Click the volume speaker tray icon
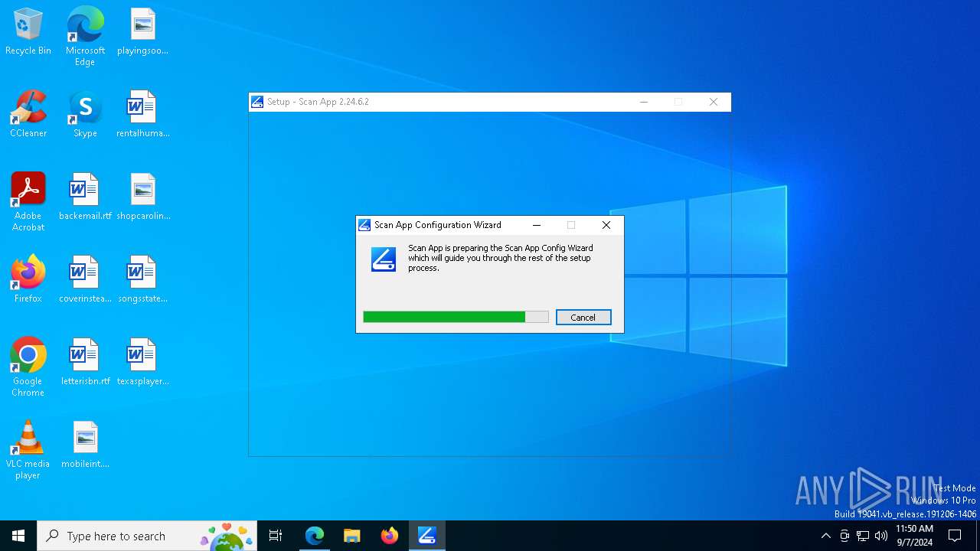 tap(881, 536)
